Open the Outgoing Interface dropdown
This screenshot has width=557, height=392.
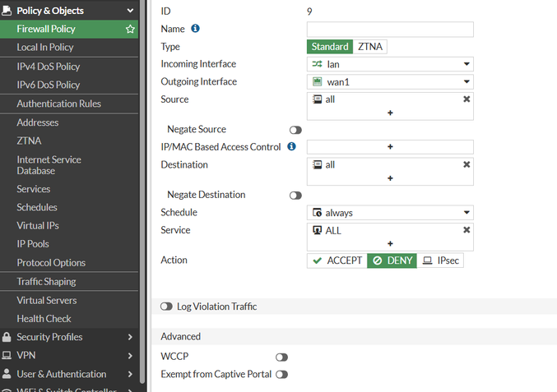[390, 82]
